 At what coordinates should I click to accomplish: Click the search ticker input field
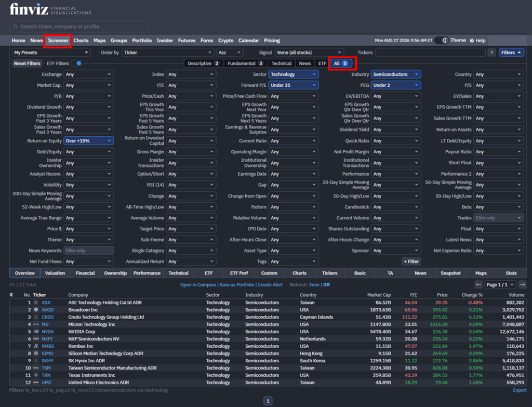pyautogui.click(x=78, y=27)
